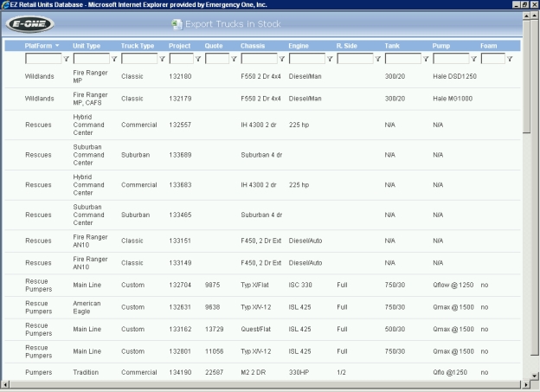Viewport: 540px width, 392px height.
Task: Sort by Chassis column header
Action: (x=253, y=46)
